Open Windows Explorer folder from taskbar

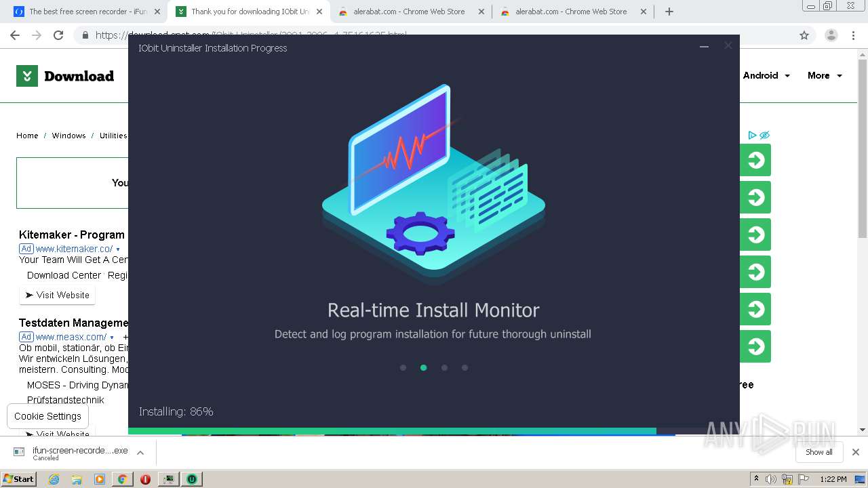click(77, 479)
